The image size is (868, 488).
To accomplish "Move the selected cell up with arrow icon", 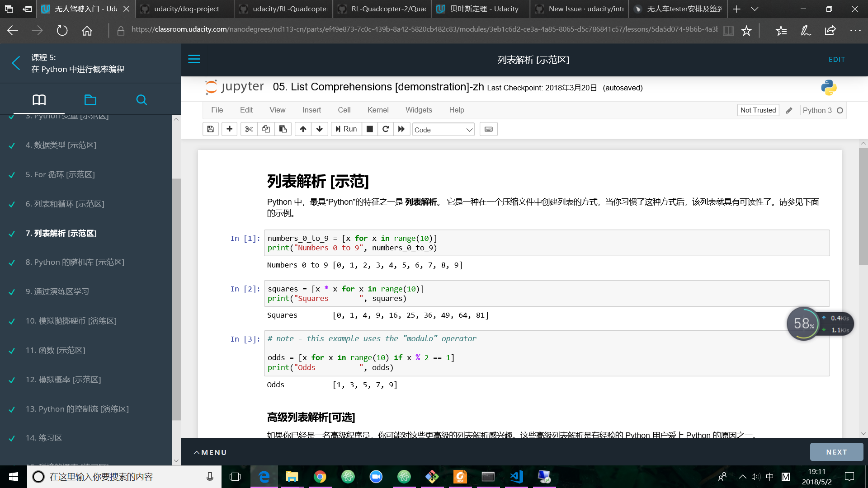I will (302, 129).
